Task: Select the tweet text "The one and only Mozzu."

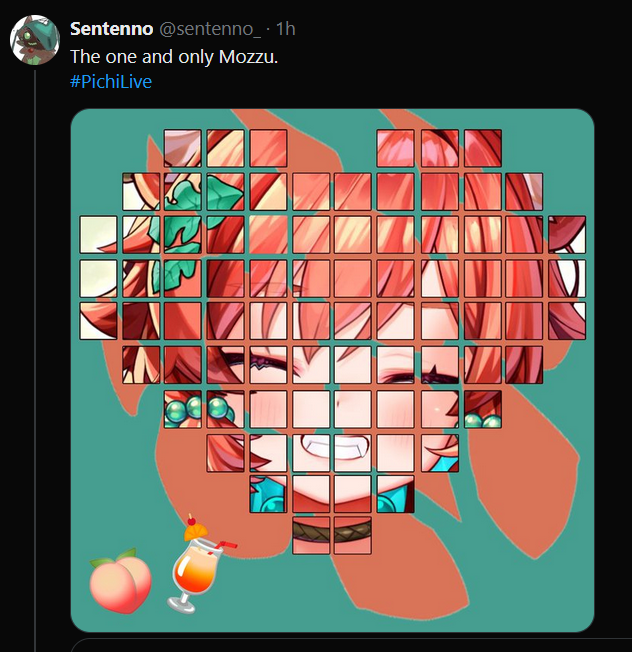Action: [x=174, y=57]
